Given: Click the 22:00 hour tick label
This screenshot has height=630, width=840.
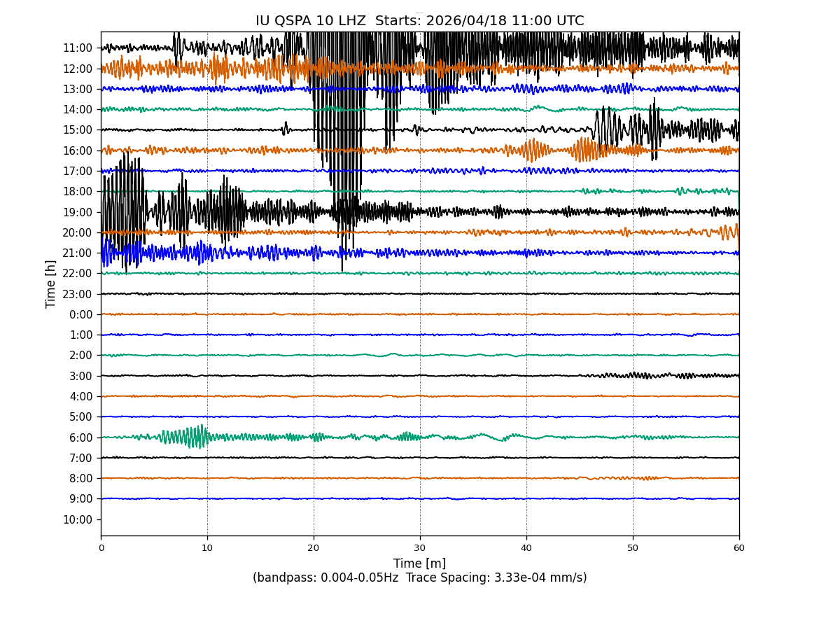Looking at the screenshot, I should (78, 274).
